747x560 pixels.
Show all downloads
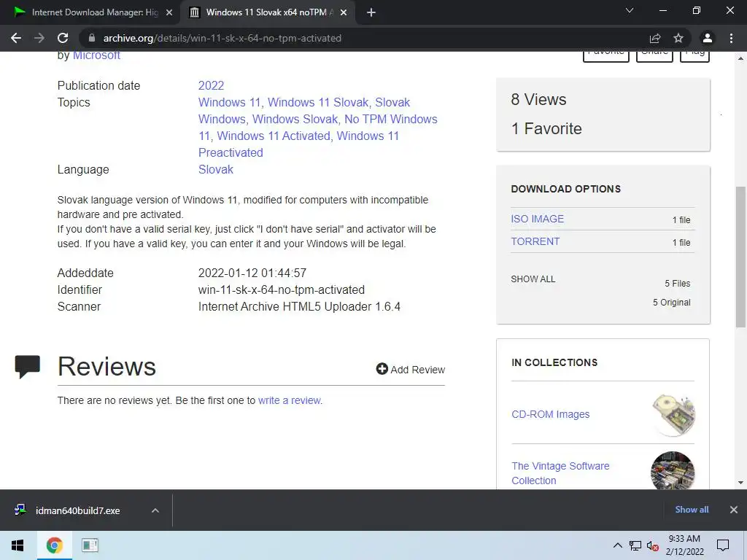[692, 510]
